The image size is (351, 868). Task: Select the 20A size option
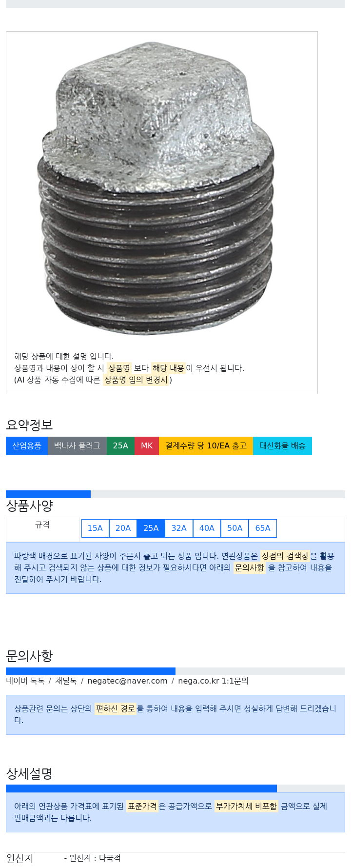click(x=123, y=528)
